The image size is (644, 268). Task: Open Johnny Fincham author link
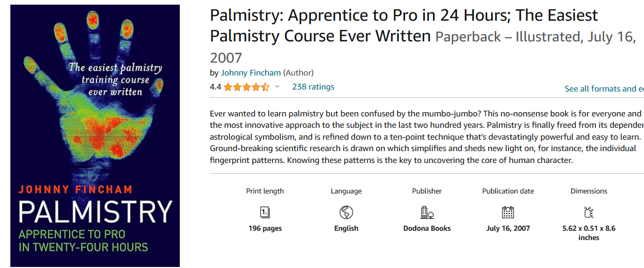(251, 73)
